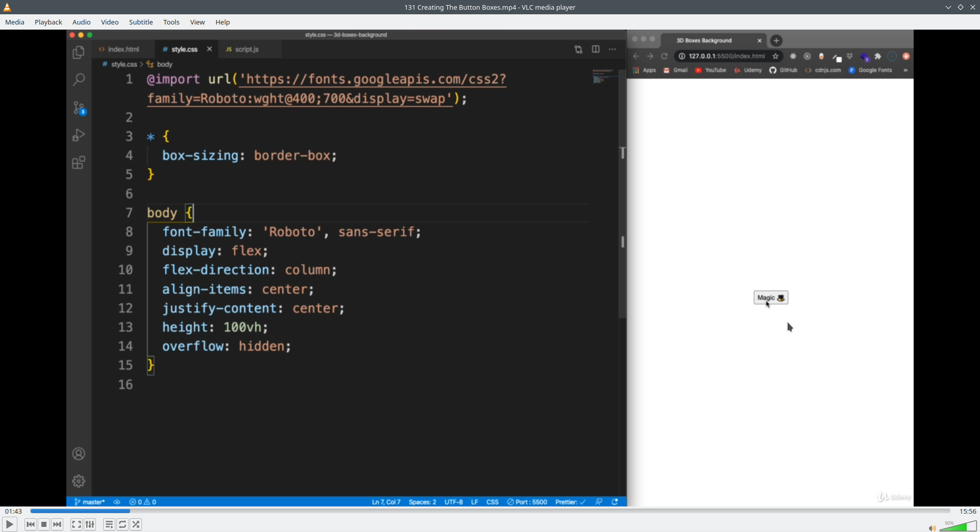Mute VLC audio via speaker icon
Viewport: 980px width, 532px height.
[x=932, y=528]
